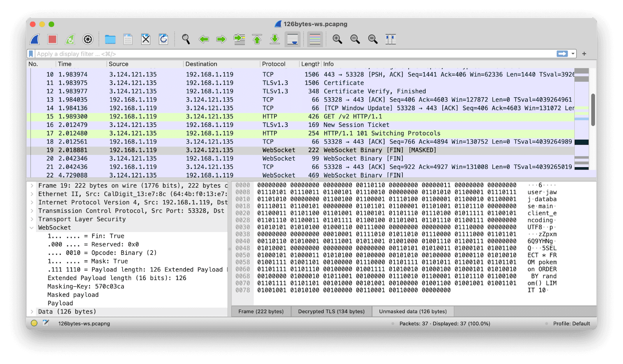Switch to Decrypted TLS (134 bytes) tab
This screenshot has width=623, height=364.
[x=331, y=311]
